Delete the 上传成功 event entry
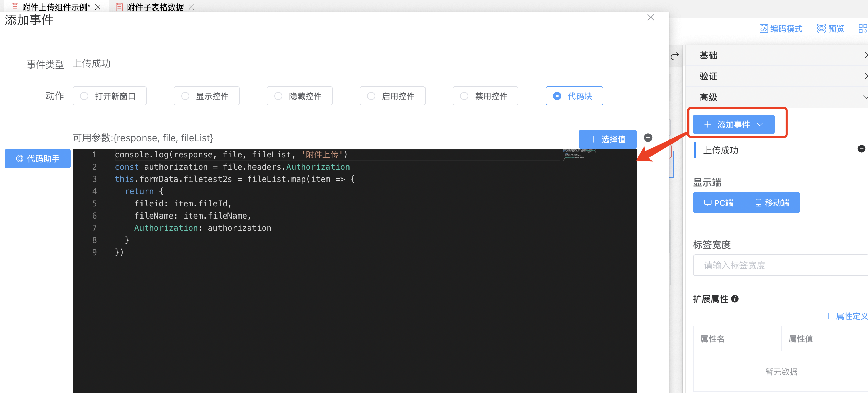This screenshot has width=868, height=393. coord(861,149)
